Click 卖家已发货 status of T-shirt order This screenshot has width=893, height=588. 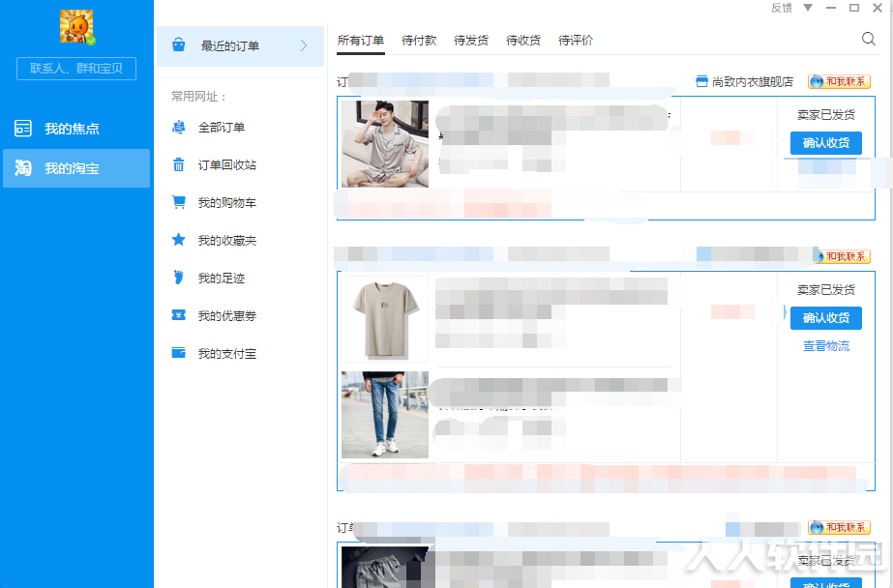(x=826, y=290)
